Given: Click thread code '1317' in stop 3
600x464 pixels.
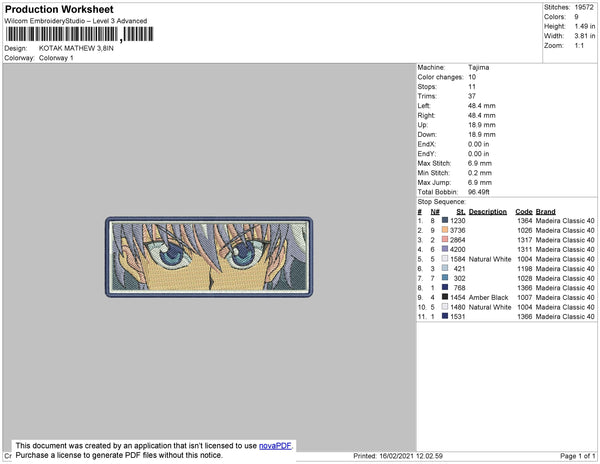Looking at the screenshot, I should pos(524,240).
